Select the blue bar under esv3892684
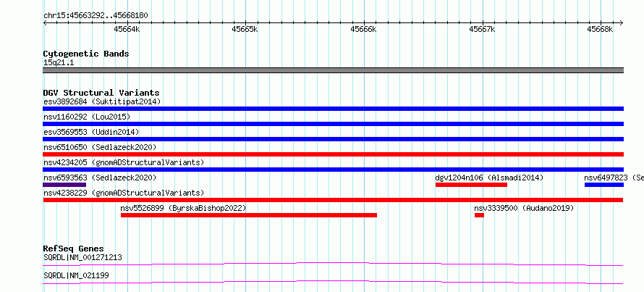 333,109
